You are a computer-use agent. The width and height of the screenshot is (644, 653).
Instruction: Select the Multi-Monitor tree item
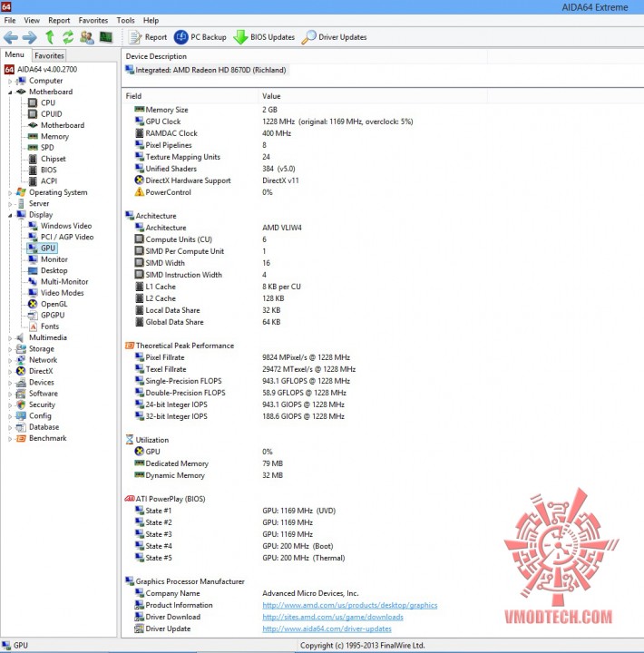click(58, 281)
